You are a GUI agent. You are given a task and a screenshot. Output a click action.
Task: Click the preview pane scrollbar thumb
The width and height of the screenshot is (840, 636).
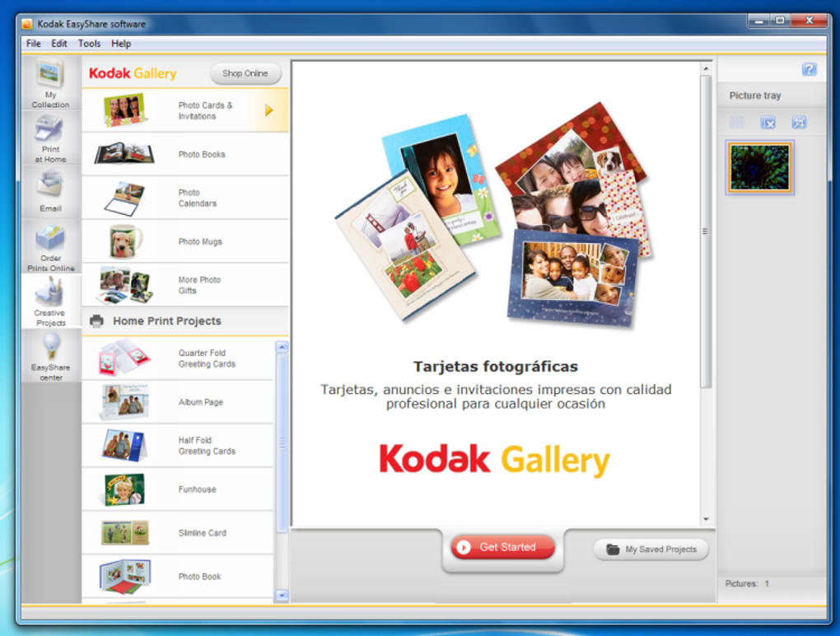click(x=706, y=231)
